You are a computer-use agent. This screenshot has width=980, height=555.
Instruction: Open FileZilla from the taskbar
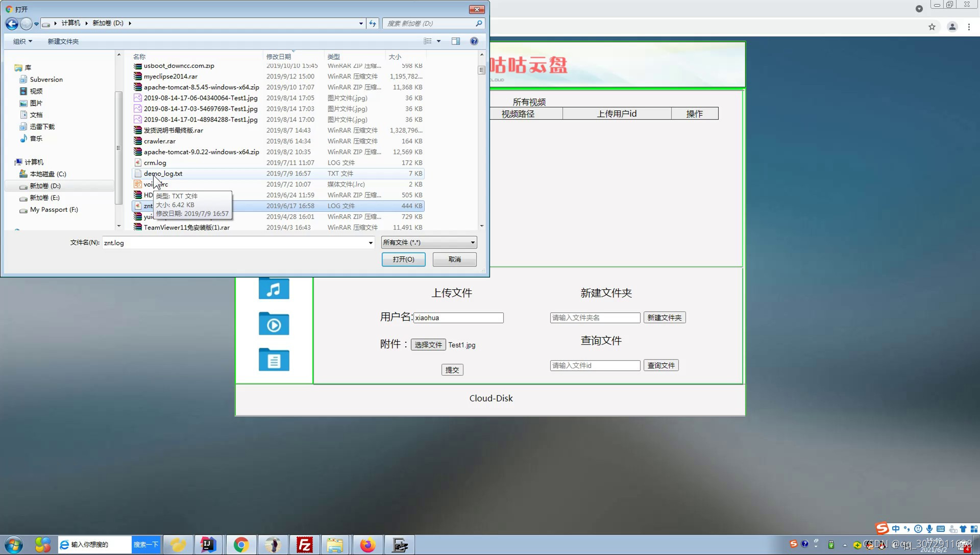(305, 545)
